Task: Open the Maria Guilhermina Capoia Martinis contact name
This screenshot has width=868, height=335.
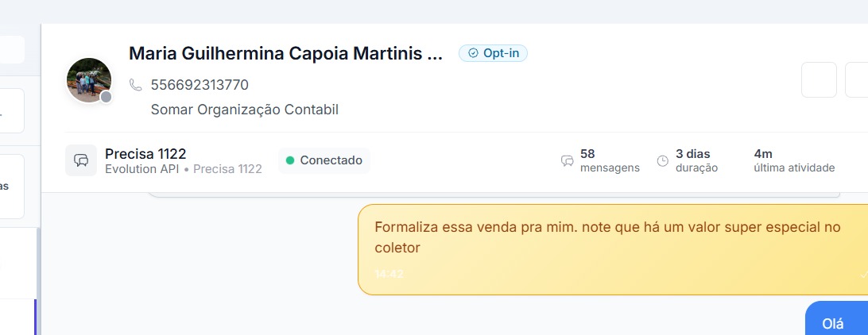Action: (285, 54)
